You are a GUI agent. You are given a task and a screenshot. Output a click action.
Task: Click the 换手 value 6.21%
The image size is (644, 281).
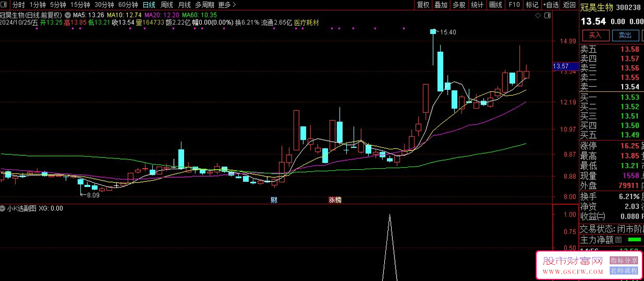click(628, 197)
